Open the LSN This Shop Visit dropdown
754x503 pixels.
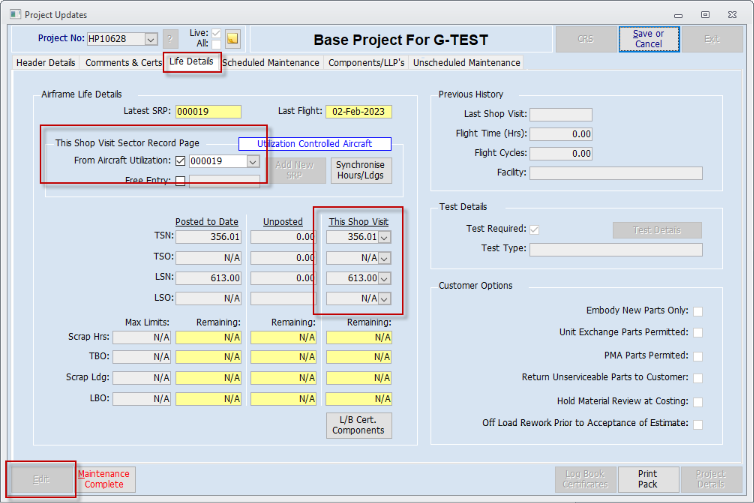[x=385, y=278]
